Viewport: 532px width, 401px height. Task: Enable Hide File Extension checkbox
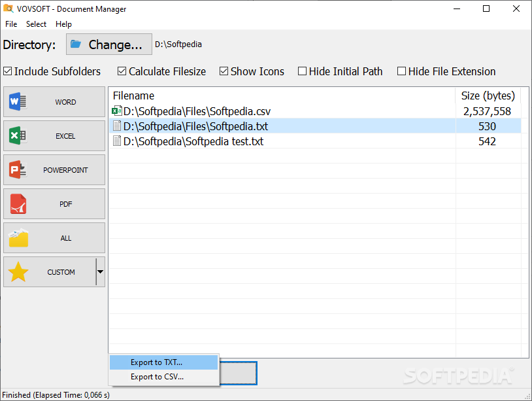tap(401, 71)
